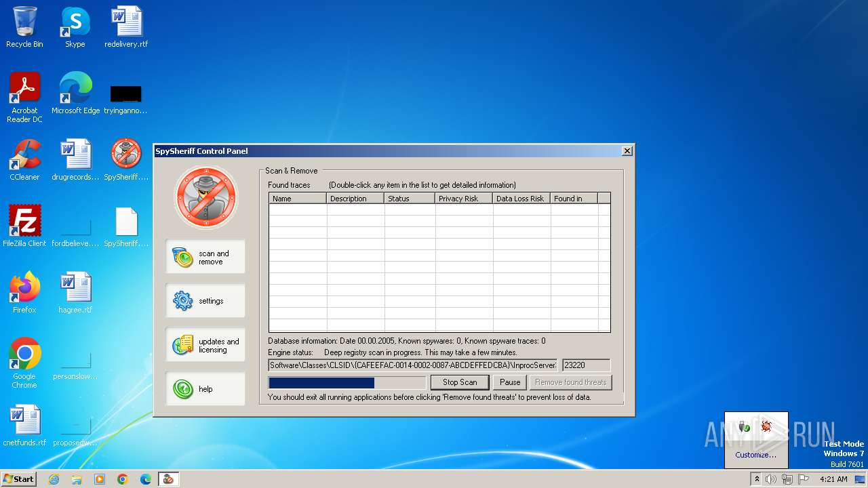Click the taskbar clock 4:21 AM
The height and width of the screenshot is (488, 868).
click(833, 479)
